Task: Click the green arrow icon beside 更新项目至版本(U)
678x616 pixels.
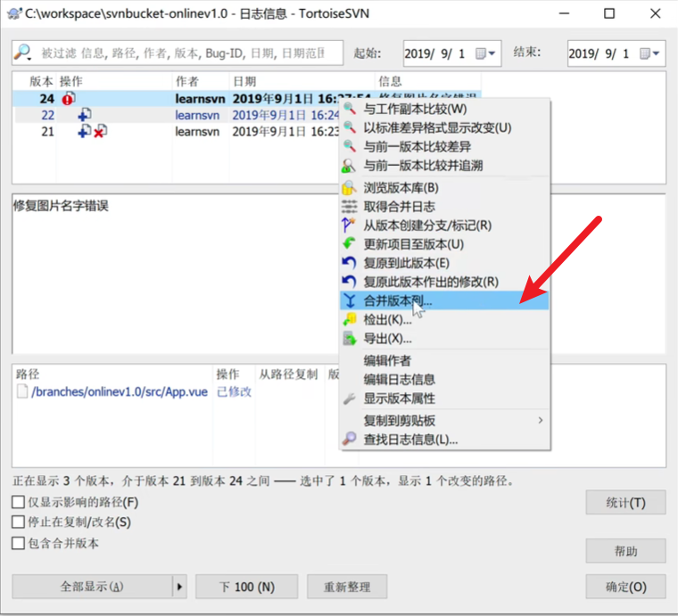Action: click(349, 243)
